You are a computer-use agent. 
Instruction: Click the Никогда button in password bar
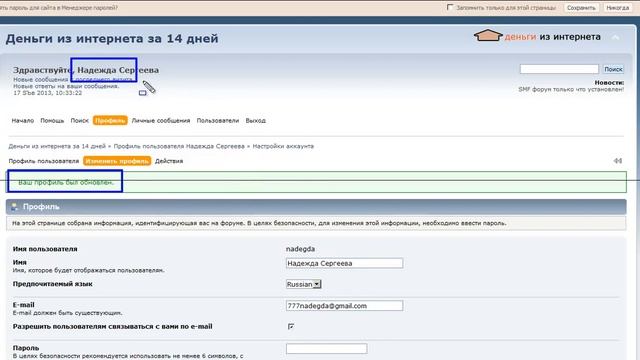click(x=618, y=7)
